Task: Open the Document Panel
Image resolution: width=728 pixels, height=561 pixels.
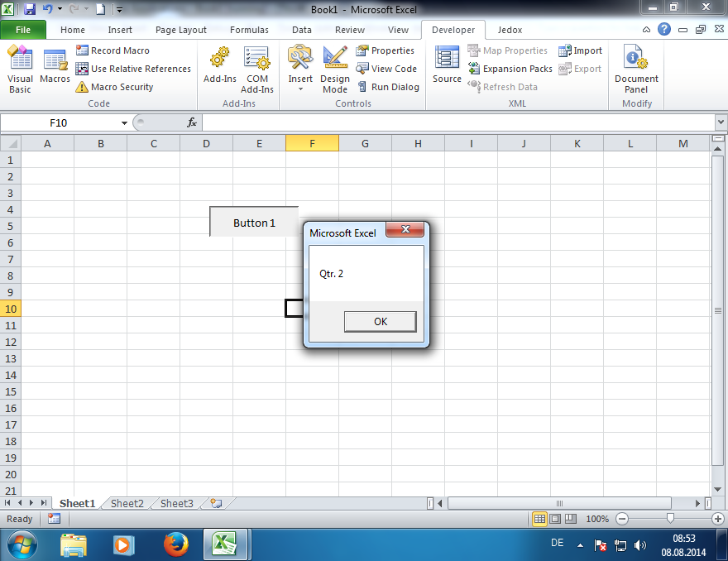Action: [636, 70]
